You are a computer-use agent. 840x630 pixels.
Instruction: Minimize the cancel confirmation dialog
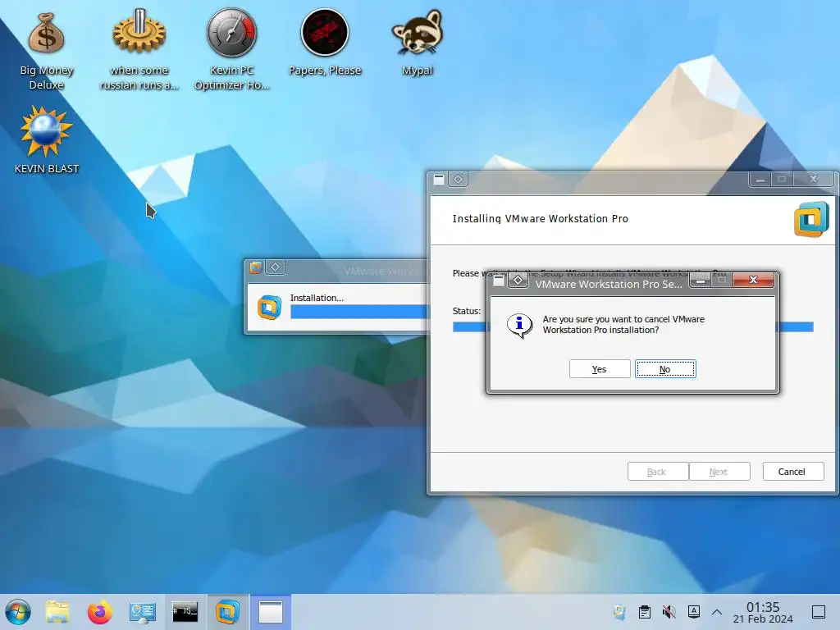point(701,280)
